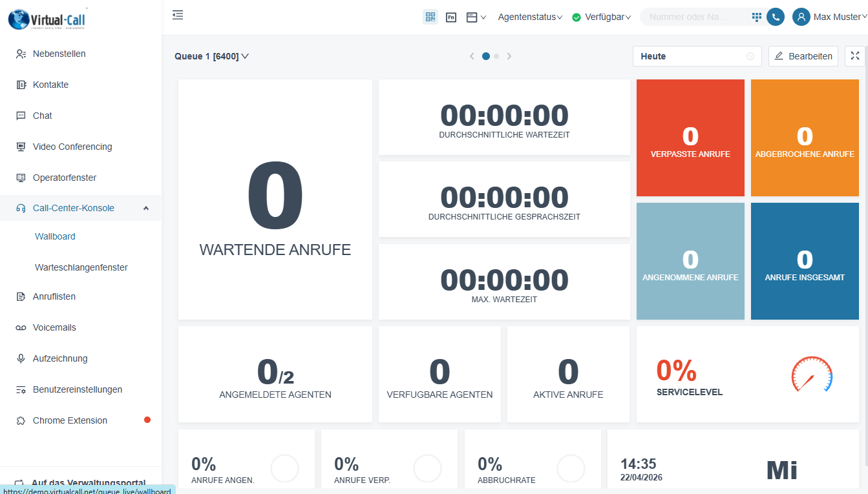Select Video Conferencing in the sidebar
Image resolution: width=868 pixels, height=494 pixels.
point(72,147)
